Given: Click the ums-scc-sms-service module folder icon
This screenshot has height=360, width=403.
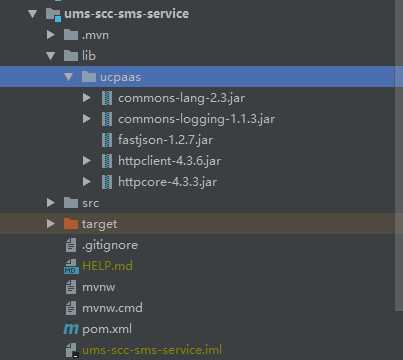Looking at the screenshot, I should [53, 14].
